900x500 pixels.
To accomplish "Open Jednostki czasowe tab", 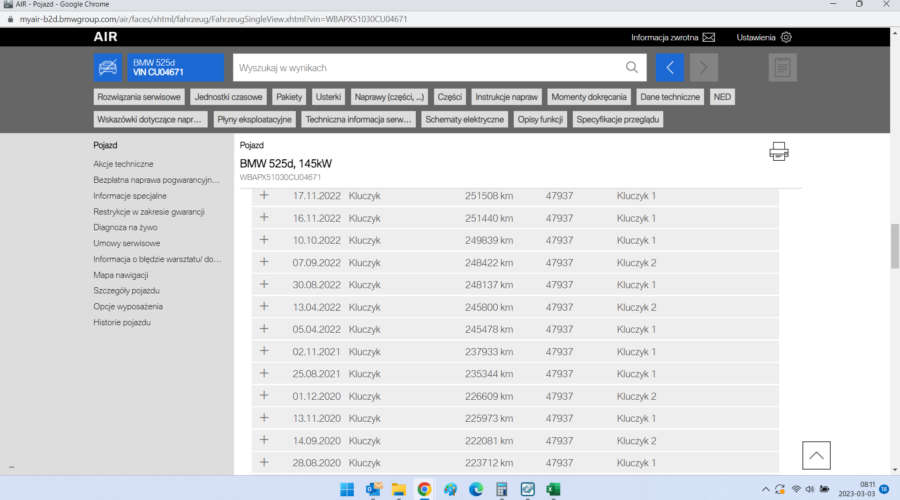I will tap(228, 97).
